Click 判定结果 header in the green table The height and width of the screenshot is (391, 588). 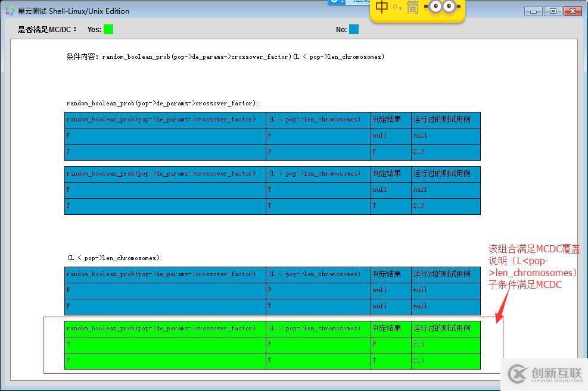[391, 329]
